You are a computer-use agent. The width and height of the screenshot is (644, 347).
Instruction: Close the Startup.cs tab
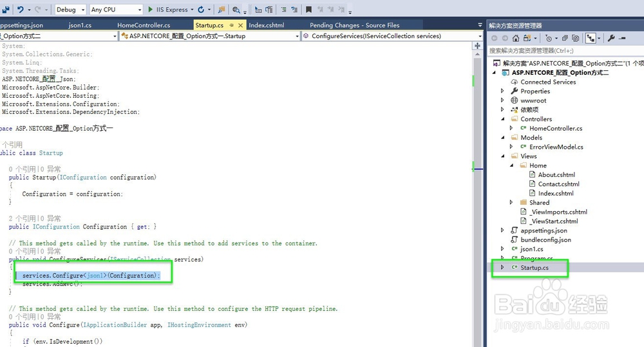[241, 25]
